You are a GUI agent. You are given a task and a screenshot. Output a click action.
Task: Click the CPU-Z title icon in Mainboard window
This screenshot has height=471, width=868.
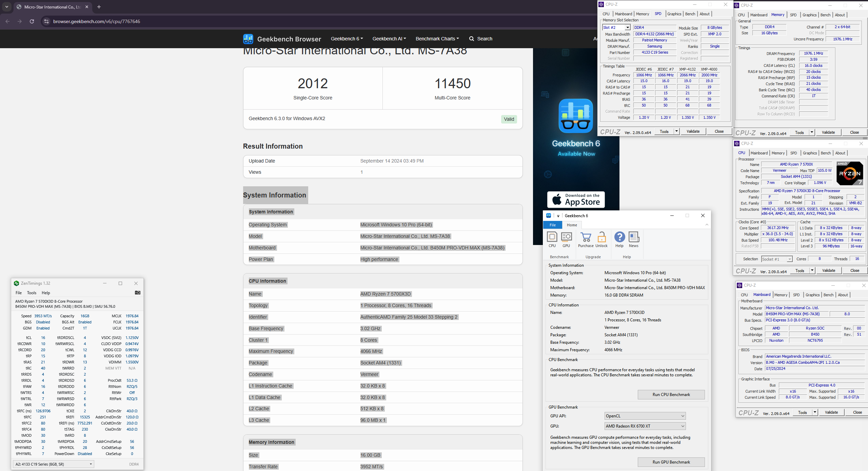point(739,285)
